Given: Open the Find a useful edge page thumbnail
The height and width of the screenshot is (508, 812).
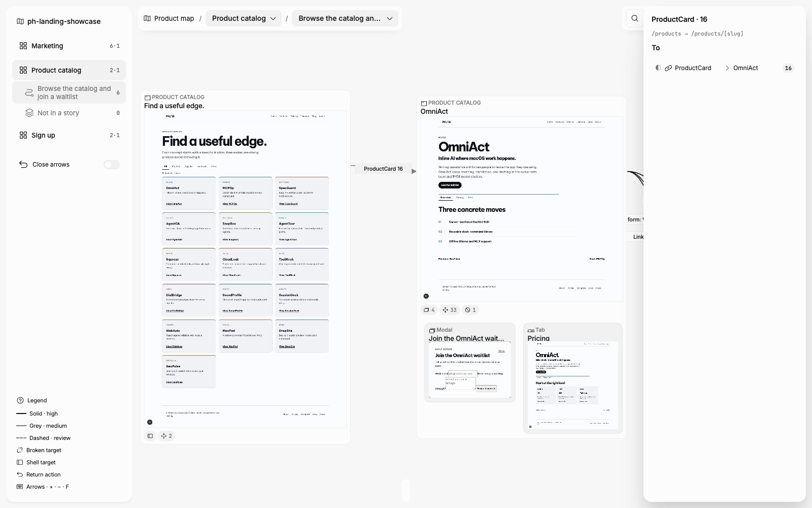Looking at the screenshot, I should click(x=245, y=269).
